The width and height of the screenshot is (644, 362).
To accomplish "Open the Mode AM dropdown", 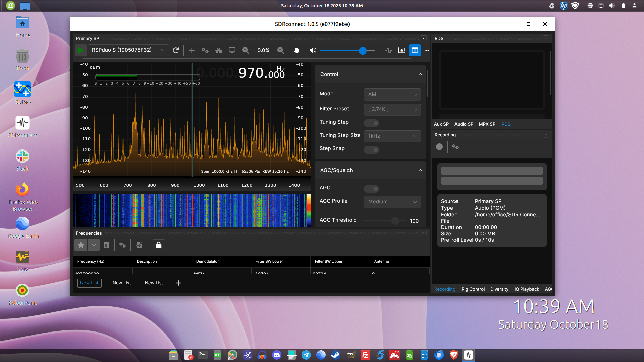I will point(392,95).
